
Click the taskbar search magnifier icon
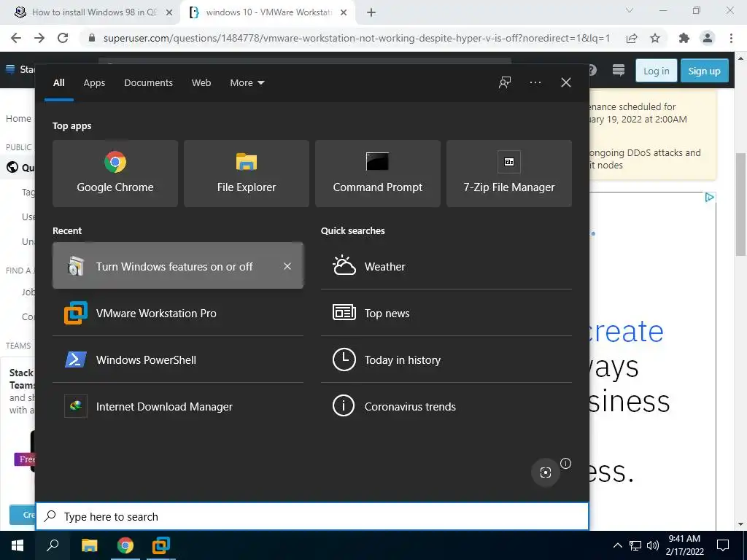53,545
